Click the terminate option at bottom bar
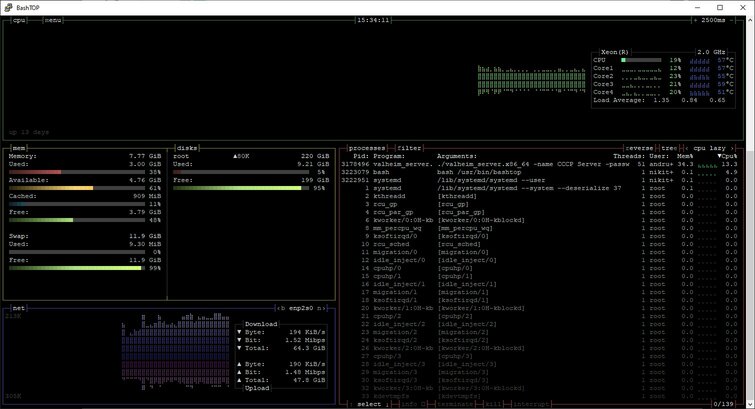Viewport: 755px width, 409px height. (455, 404)
